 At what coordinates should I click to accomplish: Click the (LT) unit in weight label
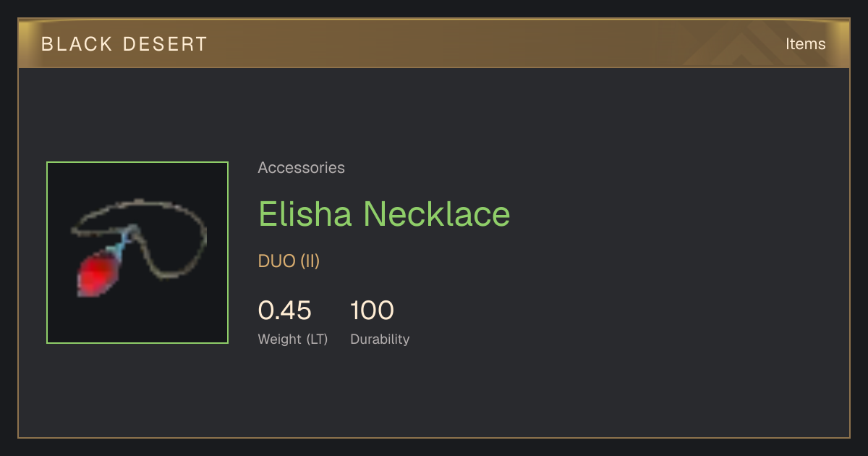pyautogui.click(x=317, y=339)
